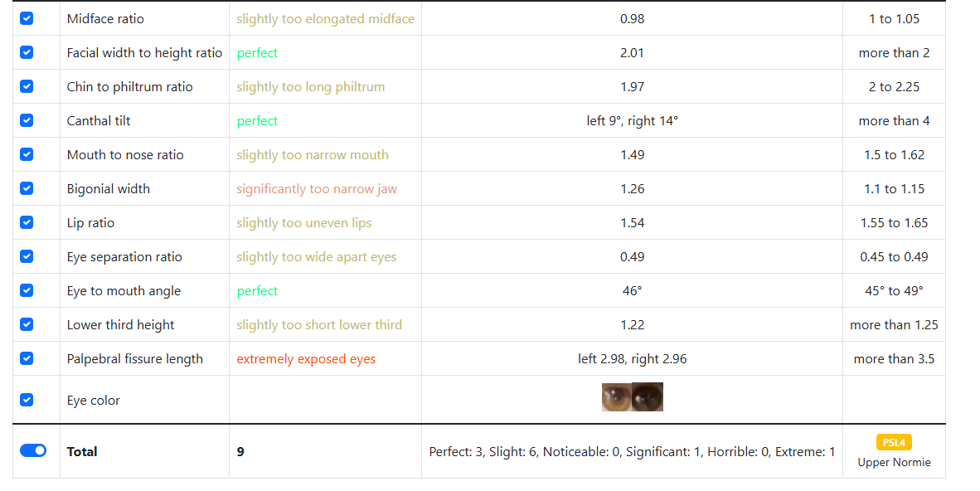The height and width of the screenshot is (491, 980).
Task: Click the dark right eye color sample
Action: [648, 397]
